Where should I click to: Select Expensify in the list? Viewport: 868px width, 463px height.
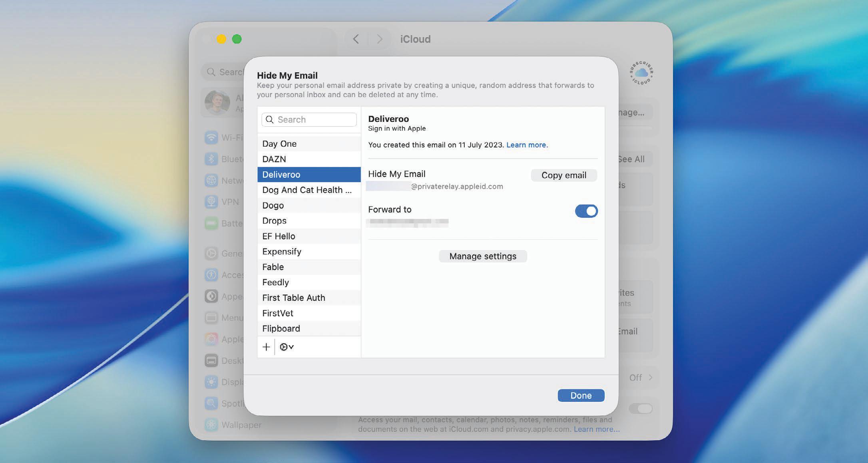(x=309, y=251)
